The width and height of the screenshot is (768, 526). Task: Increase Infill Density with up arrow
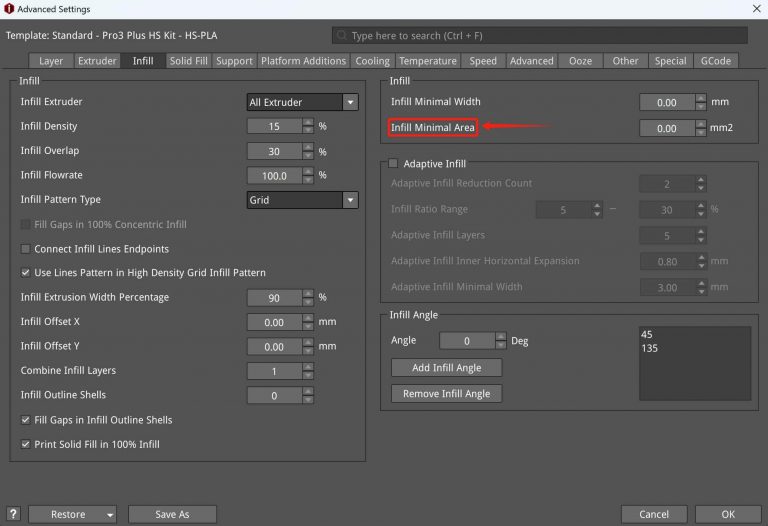click(x=309, y=122)
